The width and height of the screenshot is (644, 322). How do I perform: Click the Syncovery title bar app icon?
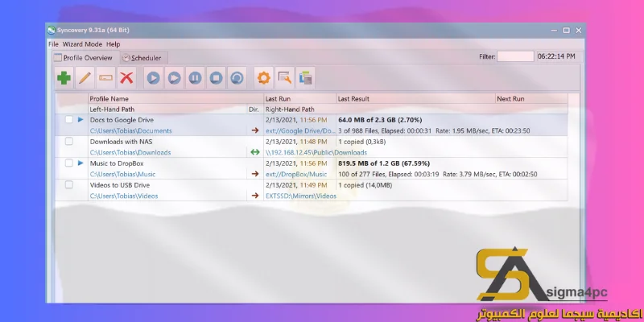coord(52,30)
